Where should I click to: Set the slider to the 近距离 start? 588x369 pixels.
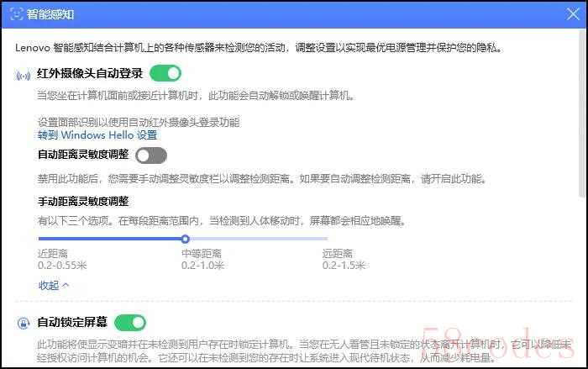40,239
